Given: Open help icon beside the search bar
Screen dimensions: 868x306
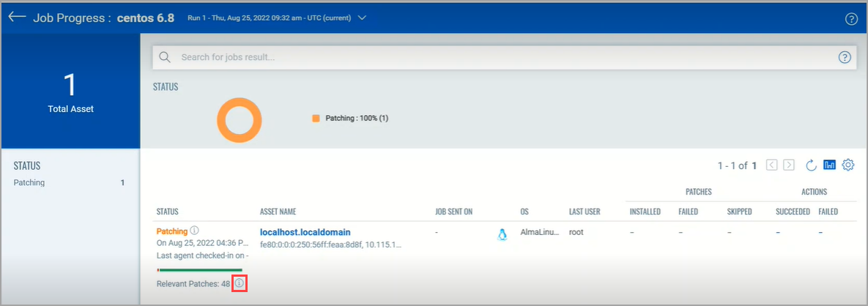Looking at the screenshot, I should click(x=845, y=57).
